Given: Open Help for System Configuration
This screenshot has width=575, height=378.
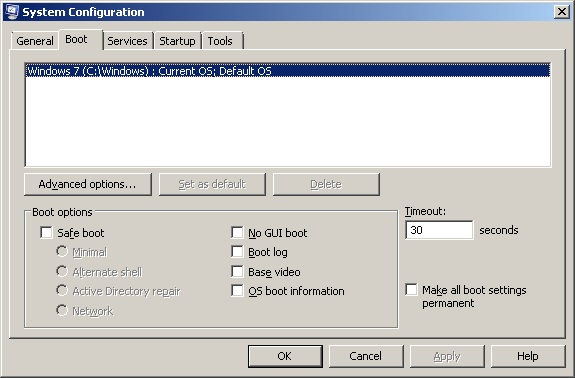Looking at the screenshot, I should 528,356.
